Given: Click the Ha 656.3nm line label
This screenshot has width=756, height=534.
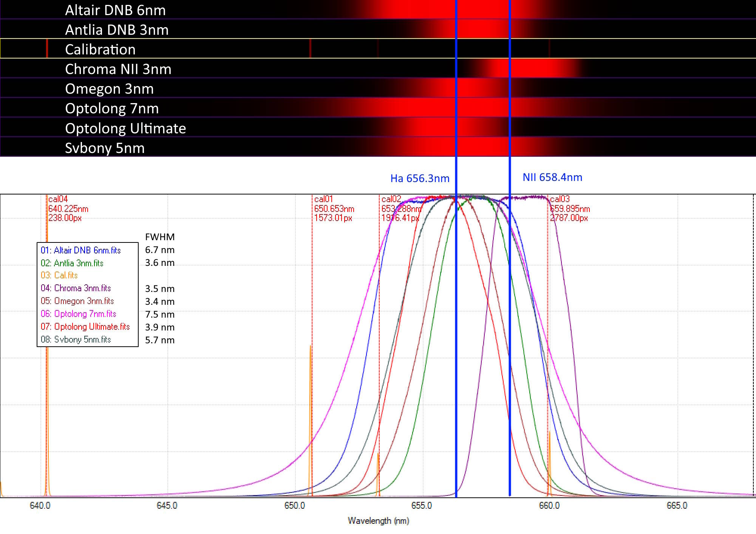Looking at the screenshot, I should (420, 178).
